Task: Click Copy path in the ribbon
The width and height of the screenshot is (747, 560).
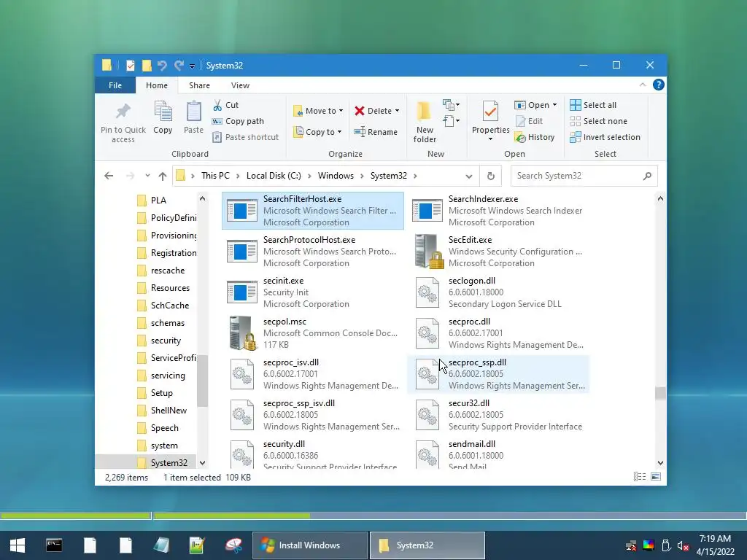Action: [239, 121]
